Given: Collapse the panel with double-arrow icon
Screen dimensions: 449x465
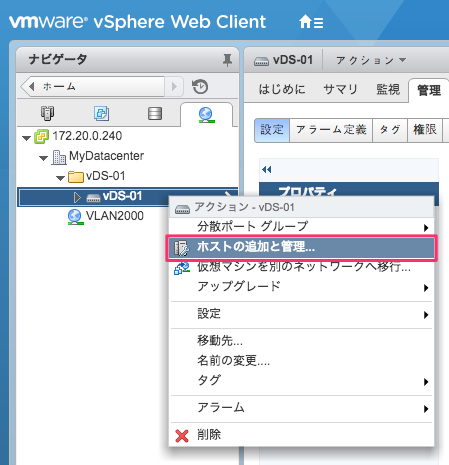Looking at the screenshot, I should (267, 170).
